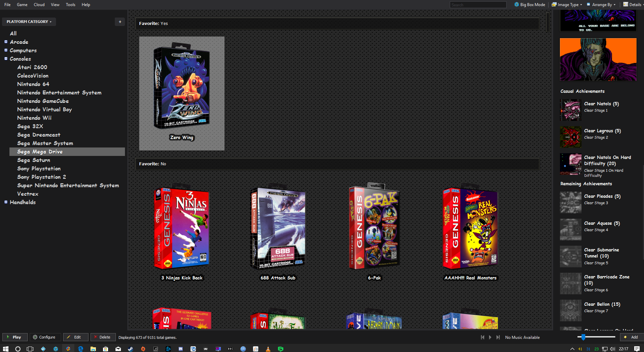
Task: Select Clear Submarine Tunnel achievement icon
Action: pos(571,256)
